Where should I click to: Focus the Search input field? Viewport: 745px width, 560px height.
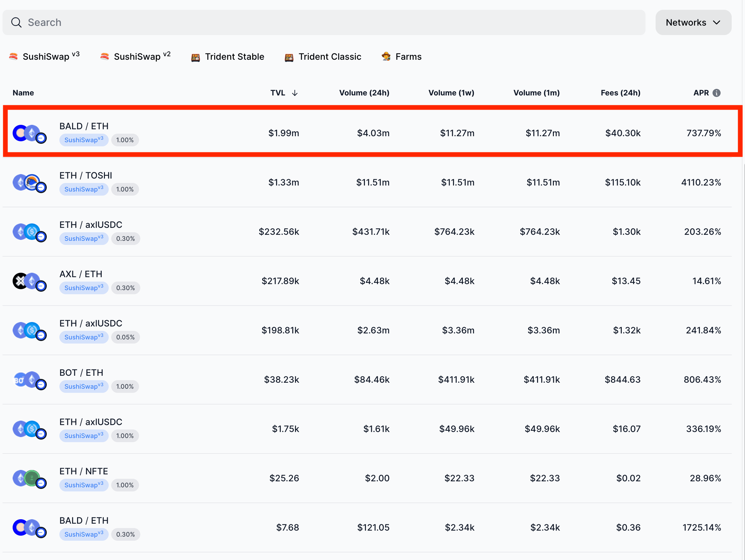click(x=324, y=22)
